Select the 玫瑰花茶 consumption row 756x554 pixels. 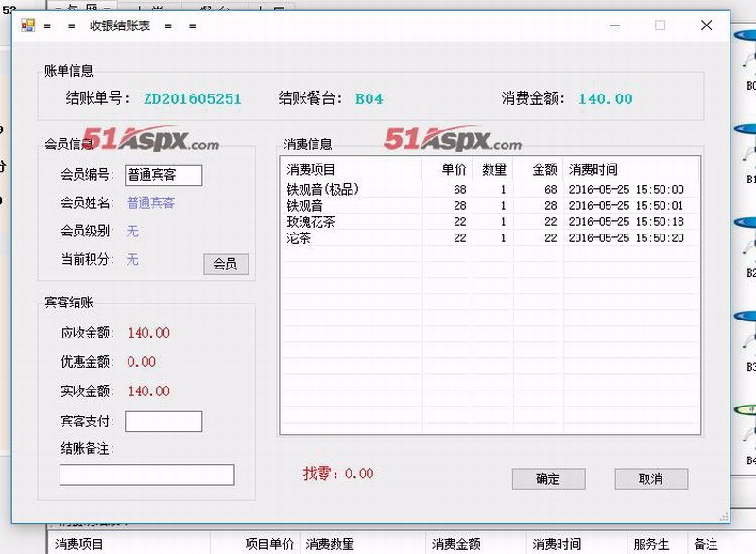point(490,222)
